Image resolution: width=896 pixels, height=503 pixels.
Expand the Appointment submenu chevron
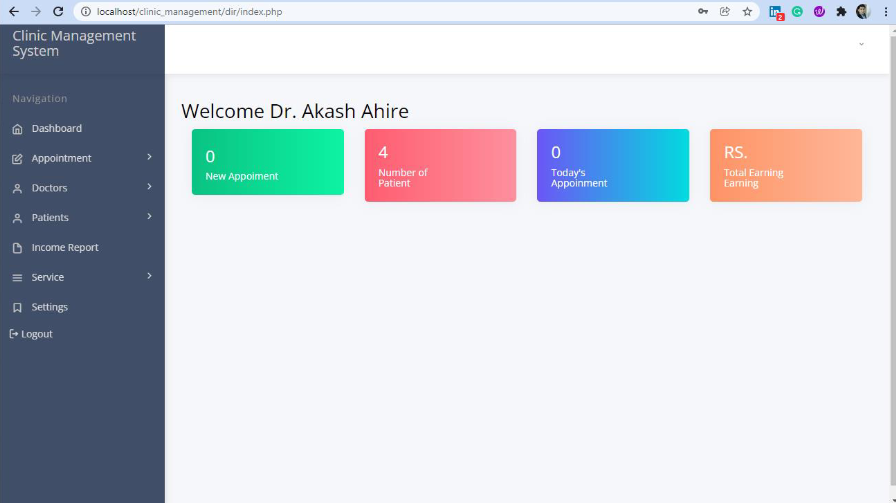(149, 157)
